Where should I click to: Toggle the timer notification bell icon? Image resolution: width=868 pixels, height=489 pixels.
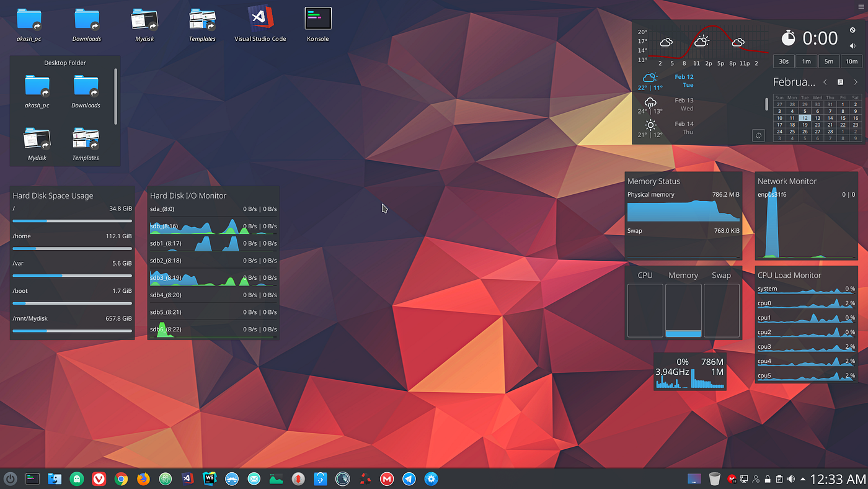pos(852,30)
